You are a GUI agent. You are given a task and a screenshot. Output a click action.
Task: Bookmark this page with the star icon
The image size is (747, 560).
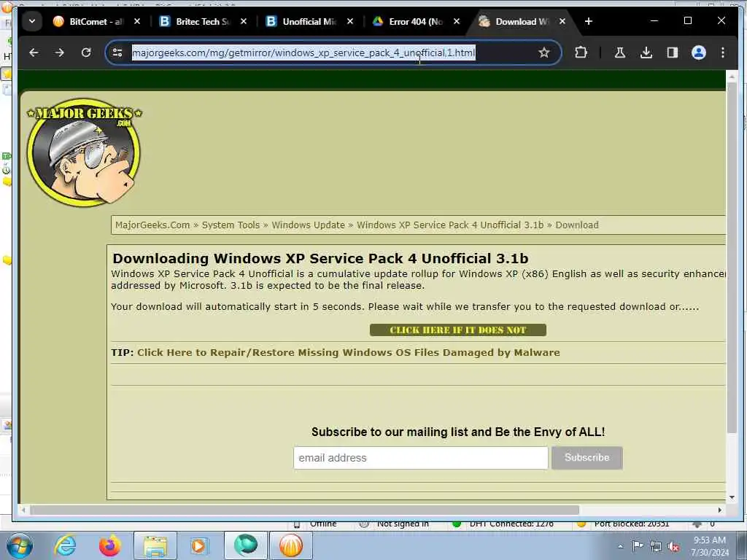(543, 52)
